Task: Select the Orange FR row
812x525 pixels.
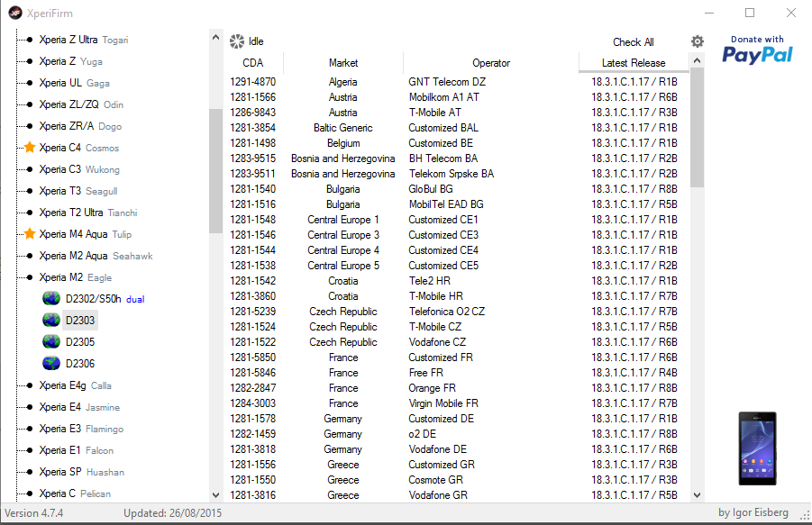Action: [x=457, y=388]
